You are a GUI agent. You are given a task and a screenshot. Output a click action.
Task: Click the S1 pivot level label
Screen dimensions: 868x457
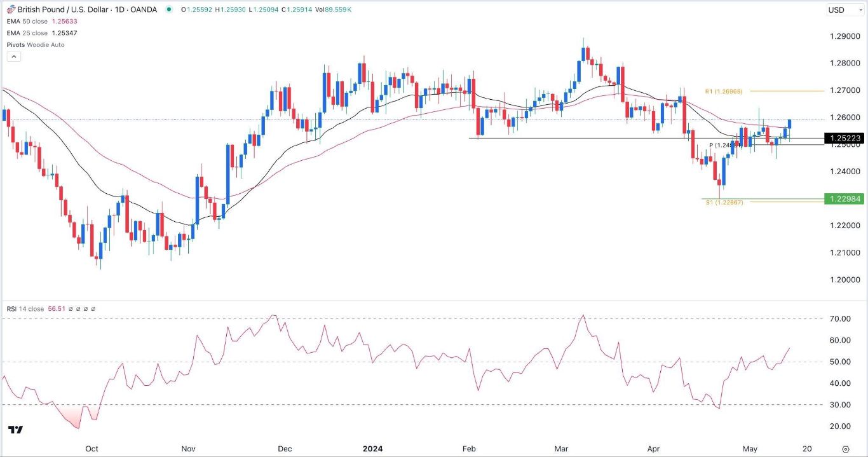tap(725, 202)
